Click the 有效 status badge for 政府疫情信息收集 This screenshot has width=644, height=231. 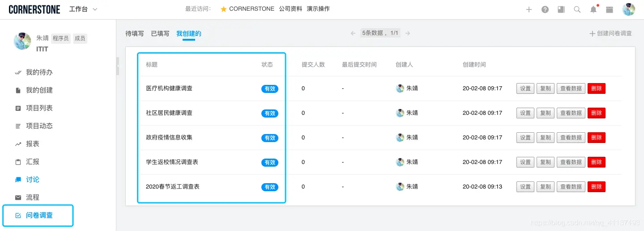(x=270, y=138)
